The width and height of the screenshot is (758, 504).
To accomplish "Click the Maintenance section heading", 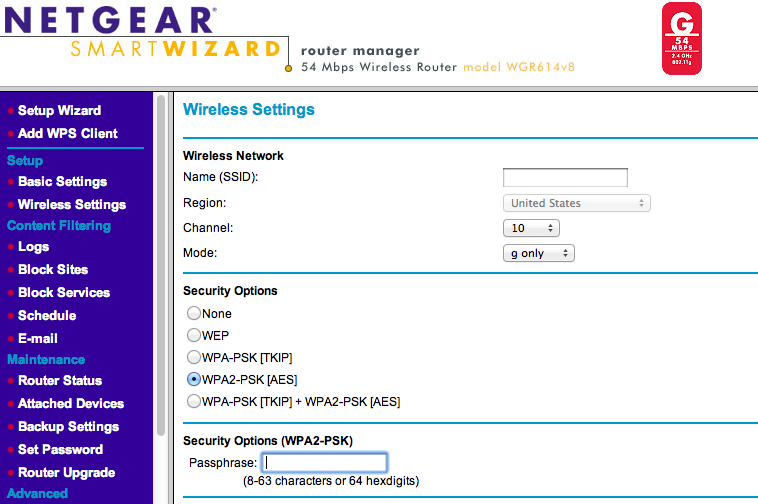I will point(46,360).
